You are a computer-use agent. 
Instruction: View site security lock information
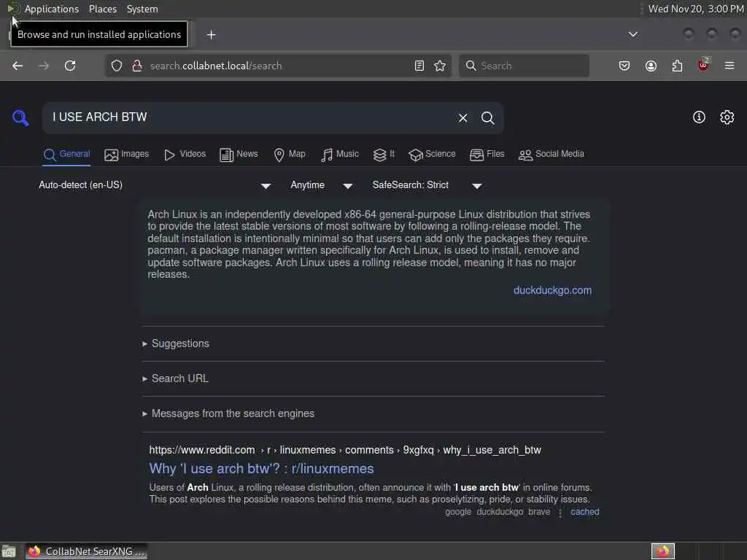136,66
